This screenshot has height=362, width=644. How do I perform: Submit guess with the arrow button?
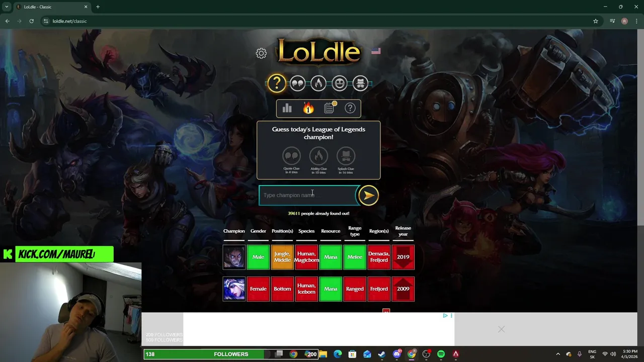(368, 196)
